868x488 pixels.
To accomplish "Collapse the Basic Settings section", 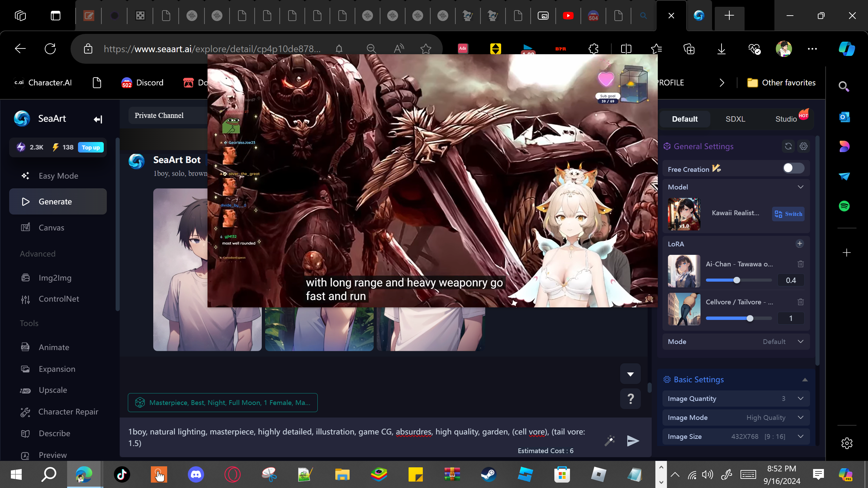I will point(805,380).
